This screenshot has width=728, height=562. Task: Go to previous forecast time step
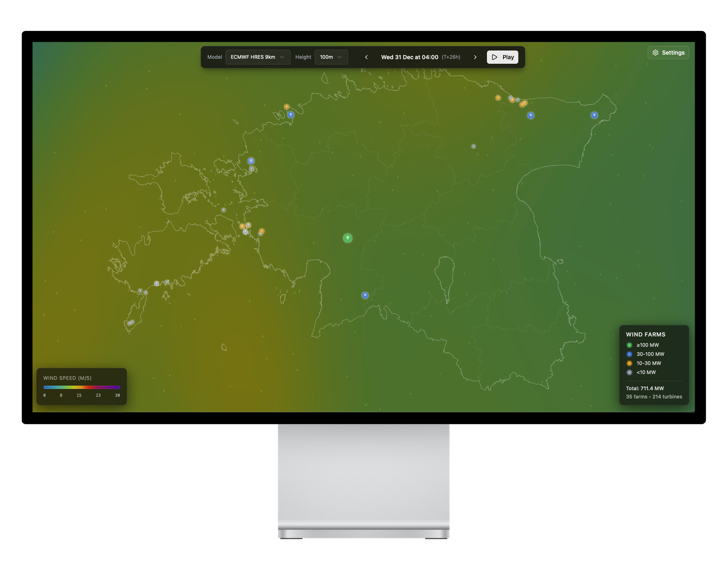[x=366, y=57]
